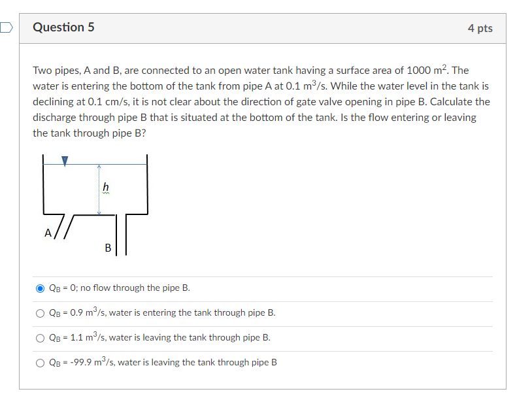This screenshot has height=400, width=532.
Task: Click the question statement paragraph
Action: pos(261,101)
